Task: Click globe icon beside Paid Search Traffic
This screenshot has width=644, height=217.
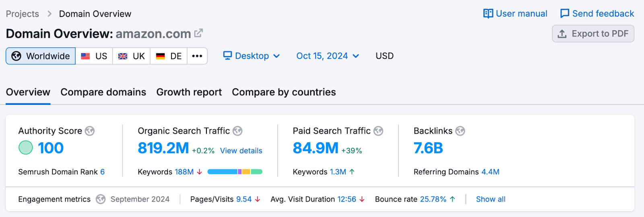Action: point(378,131)
